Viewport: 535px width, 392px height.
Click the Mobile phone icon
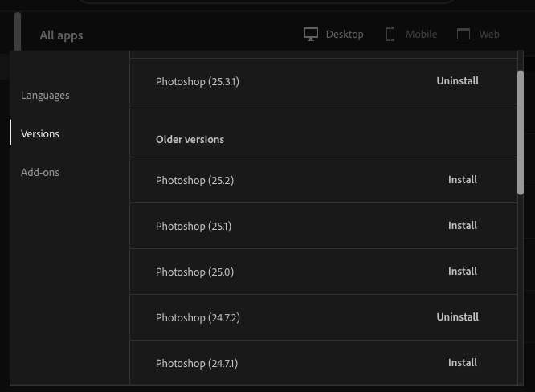(390, 35)
